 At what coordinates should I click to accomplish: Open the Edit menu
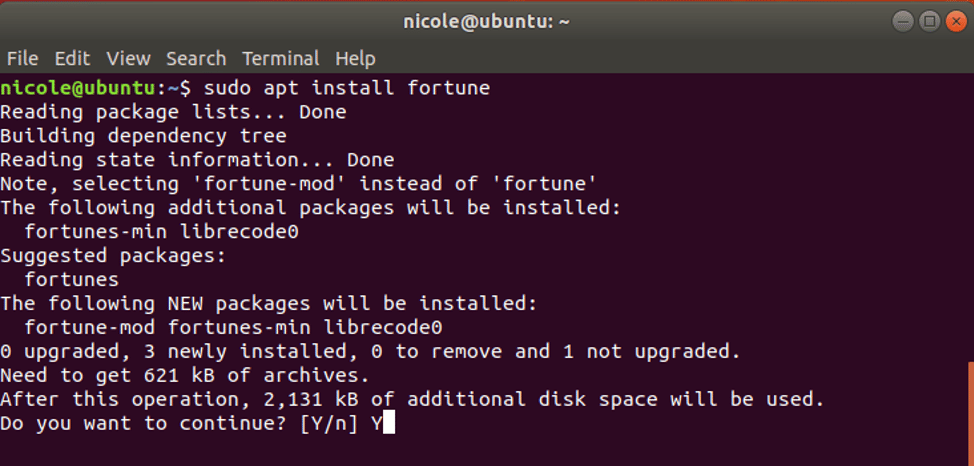point(72,59)
